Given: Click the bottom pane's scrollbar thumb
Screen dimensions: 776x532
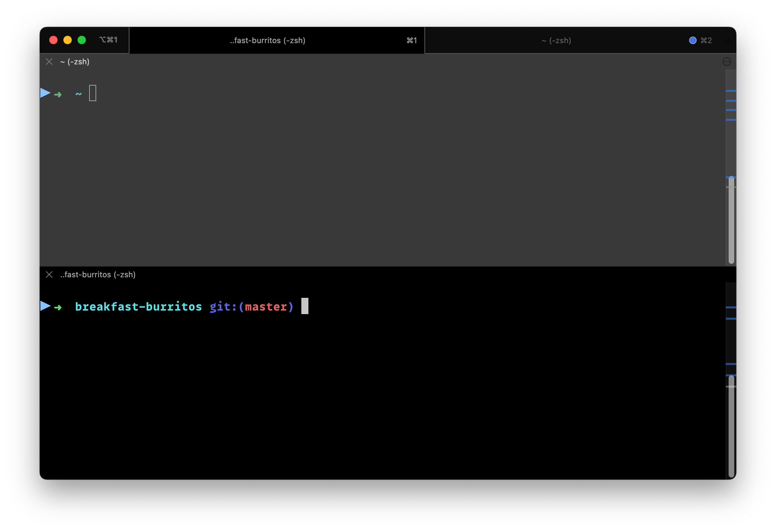Looking at the screenshot, I should tap(731, 426).
